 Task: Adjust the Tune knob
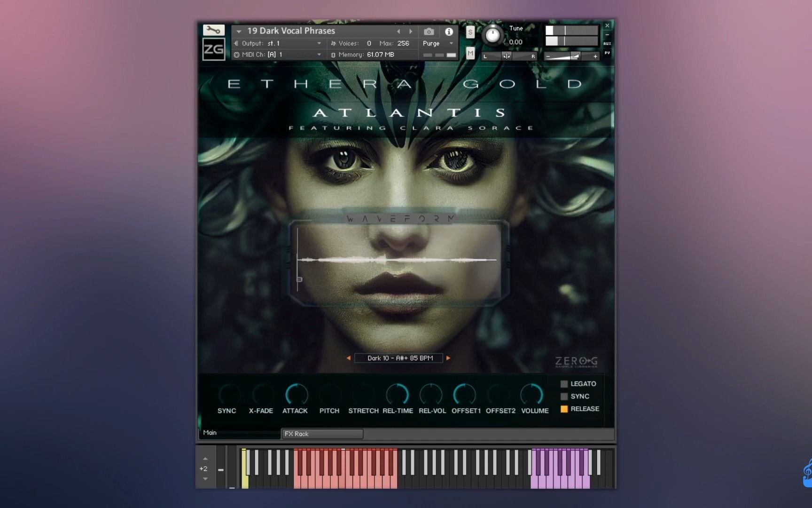492,35
